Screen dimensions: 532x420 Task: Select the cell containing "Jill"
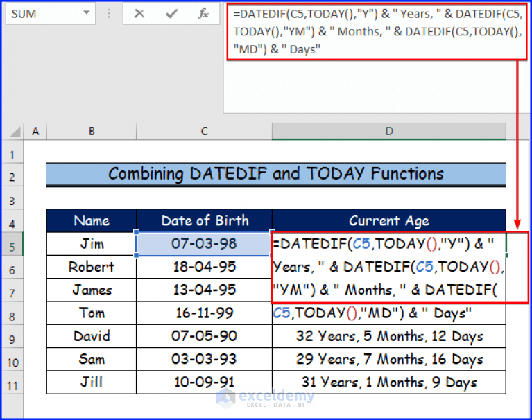[92, 382]
